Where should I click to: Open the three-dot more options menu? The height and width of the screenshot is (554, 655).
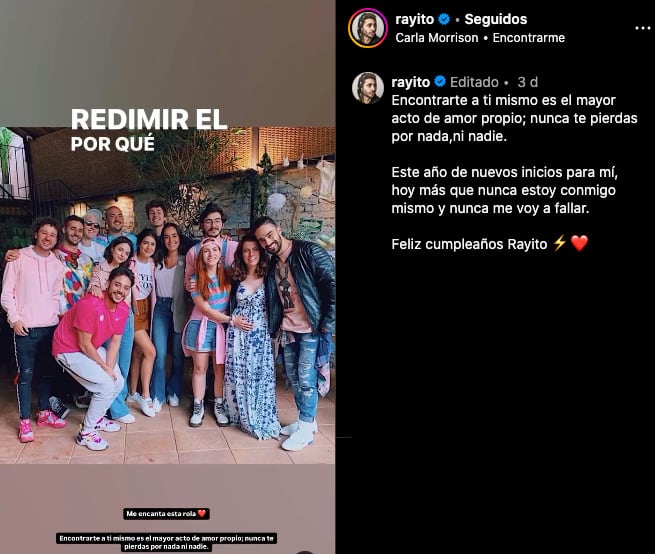642,28
